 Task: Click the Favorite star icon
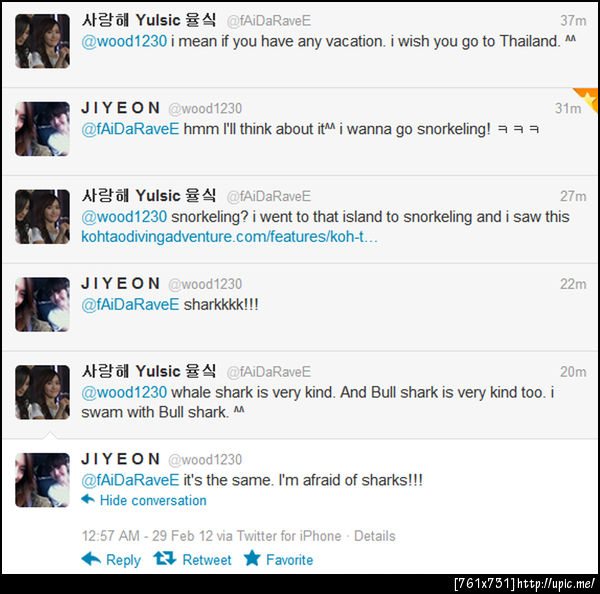coord(252,558)
